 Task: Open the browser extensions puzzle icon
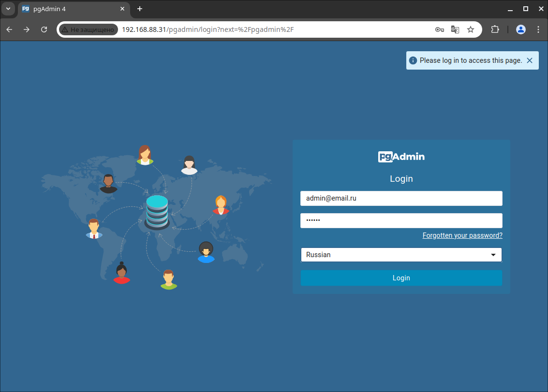[495, 29]
